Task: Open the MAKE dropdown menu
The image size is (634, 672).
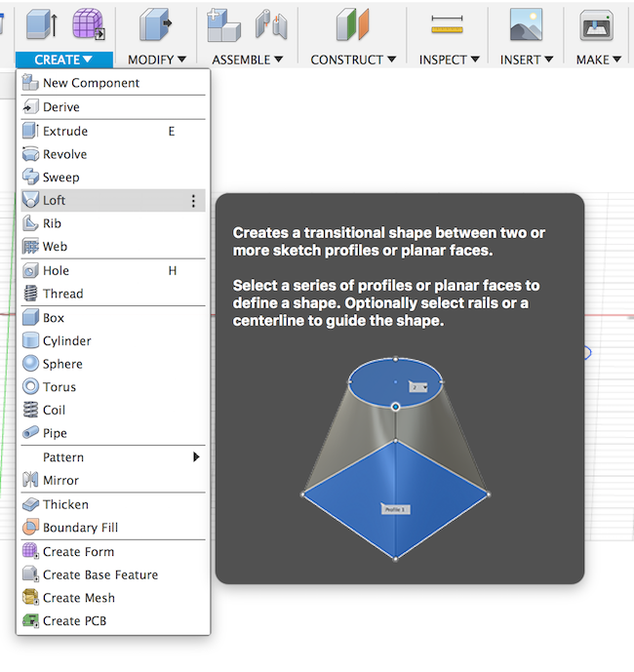Action: (x=599, y=59)
